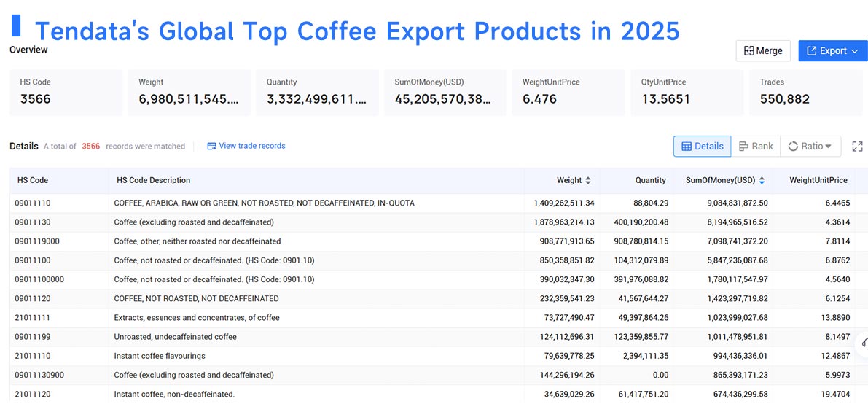Sort by Weight column sort arrows
Viewport: 868px width, 404px height.
coord(588,181)
